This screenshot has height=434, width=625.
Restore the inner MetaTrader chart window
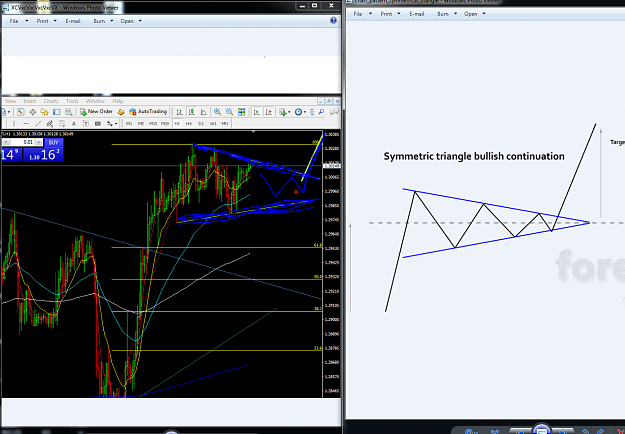pyautogui.click(x=329, y=101)
